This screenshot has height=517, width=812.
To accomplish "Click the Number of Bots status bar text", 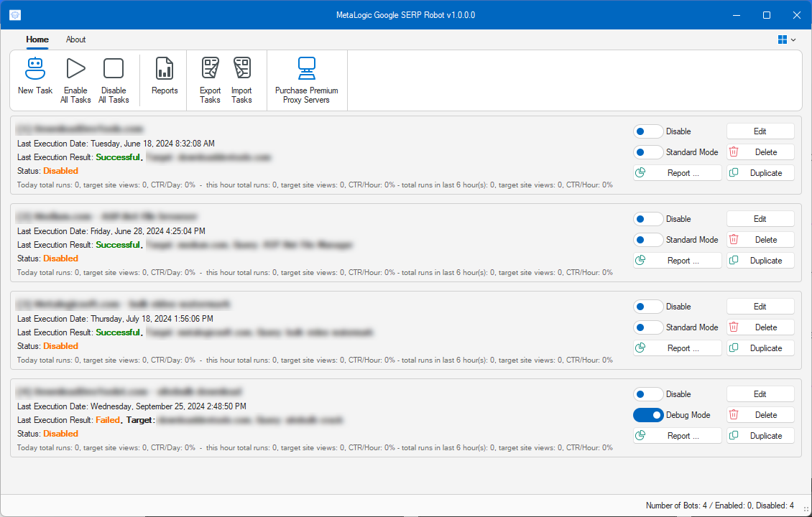I will (720, 505).
